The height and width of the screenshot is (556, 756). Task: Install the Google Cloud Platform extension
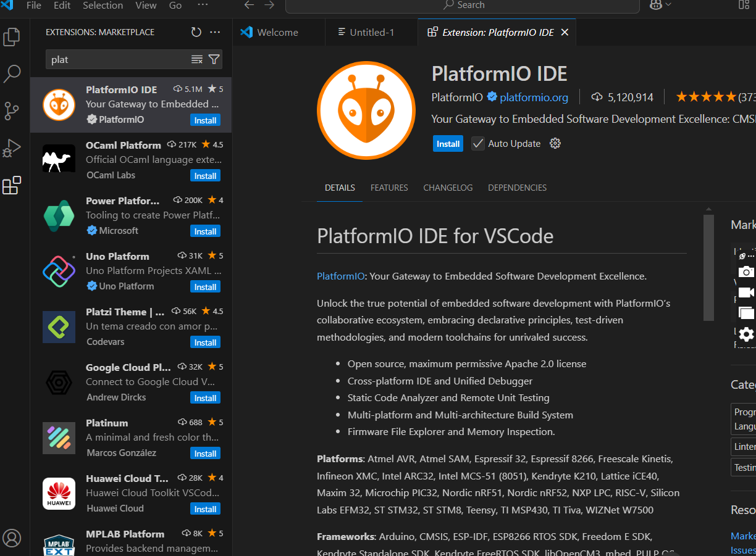coord(205,398)
